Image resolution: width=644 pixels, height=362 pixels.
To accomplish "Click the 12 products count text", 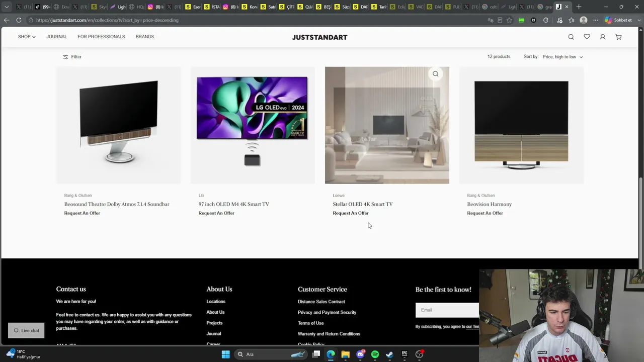I will (x=499, y=57).
